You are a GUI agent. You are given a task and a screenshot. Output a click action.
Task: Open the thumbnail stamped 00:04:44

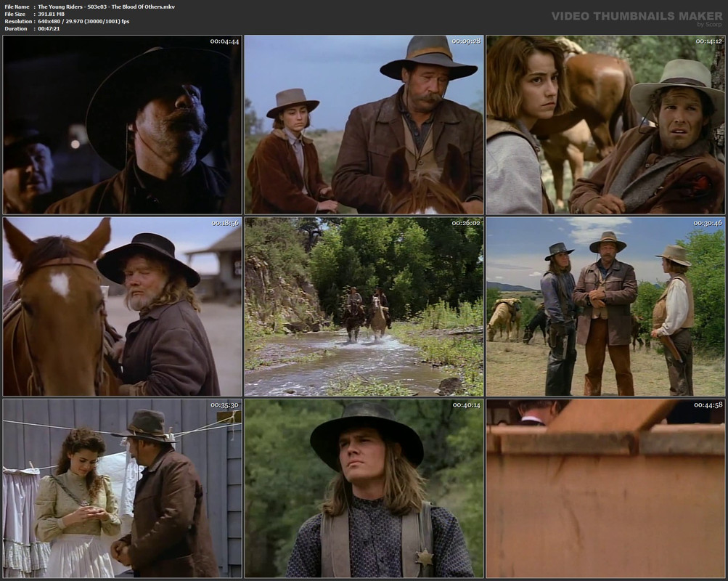click(x=122, y=124)
